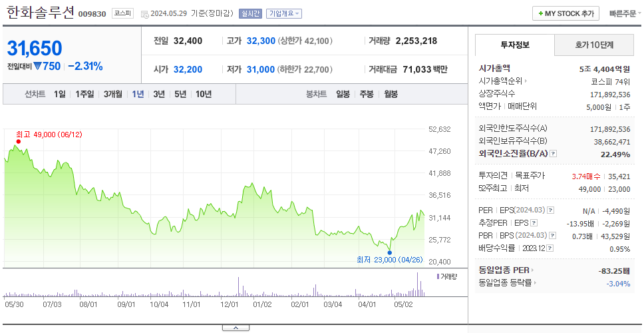Image resolution: width=644 pixels, height=333 pixels.
Task: Click the 봉차트 label
Action: 316,94
